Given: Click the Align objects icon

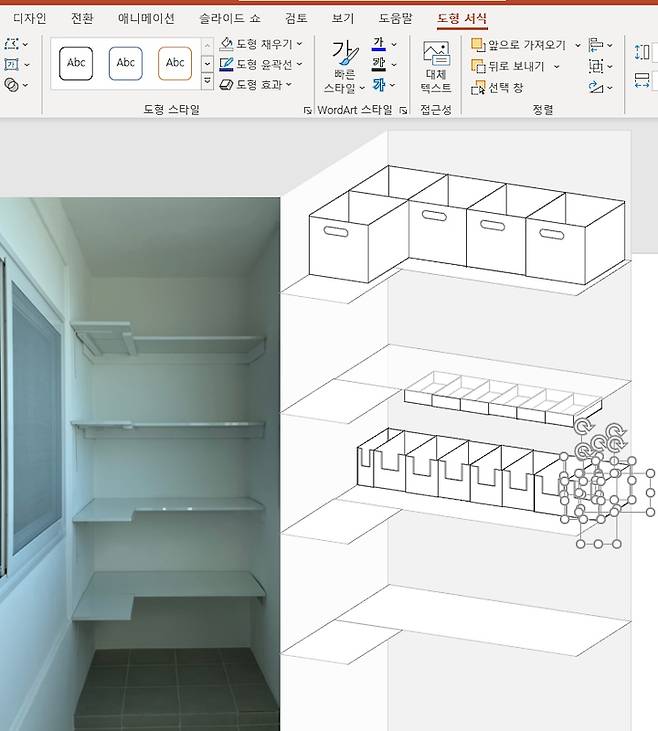Looking at the screenshot, I should click(597, 45).
